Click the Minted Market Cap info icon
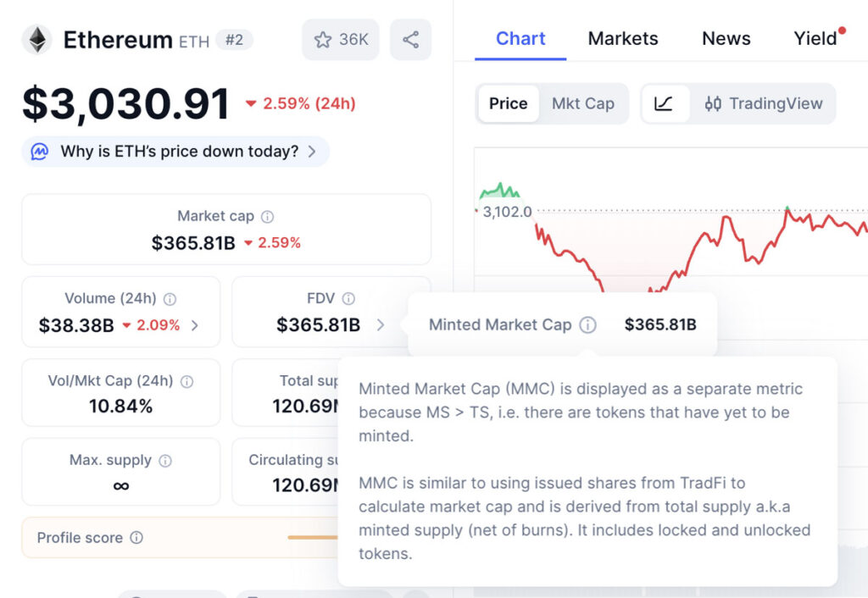Screen dimensions: 868x598 587,324
